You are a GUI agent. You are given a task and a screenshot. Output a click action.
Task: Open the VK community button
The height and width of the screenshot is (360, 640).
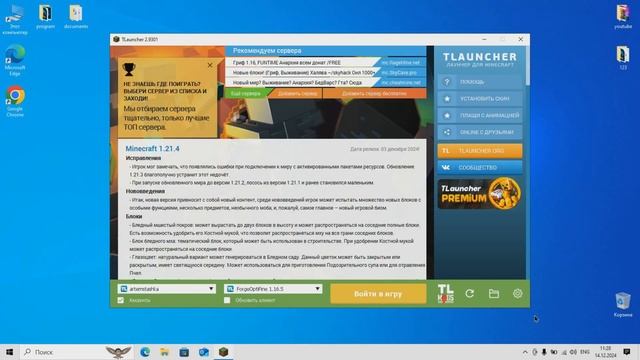(x=480, y=168)
